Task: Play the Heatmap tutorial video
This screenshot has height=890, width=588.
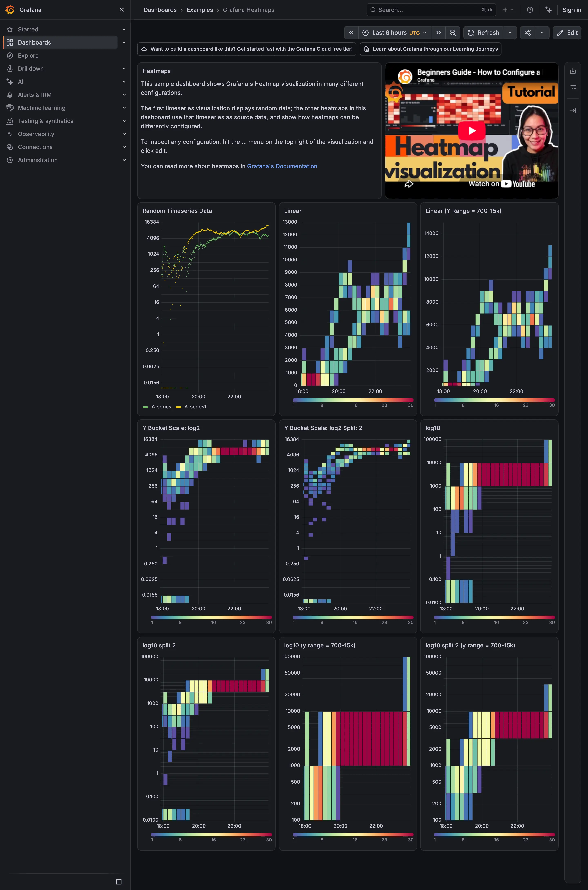Action: [x=472, y=130]
